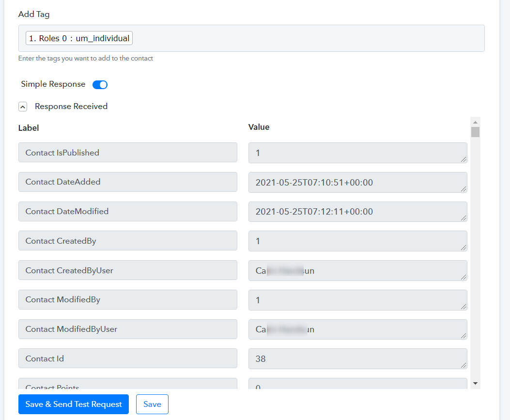Click the Value column heading
The width and height of the screenshot is (510, 420).
[x=259, y=127]
